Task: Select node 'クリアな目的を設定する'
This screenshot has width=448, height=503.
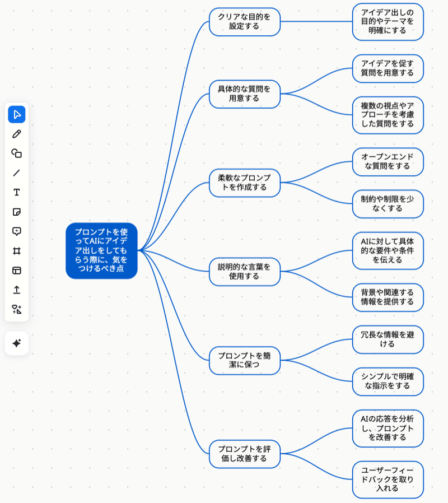Action: tap(245, 22)
